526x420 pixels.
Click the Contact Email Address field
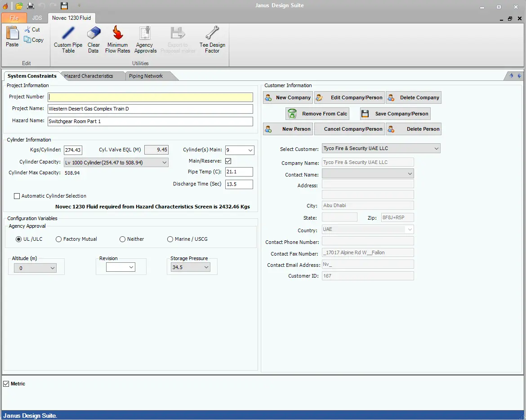pyautogui.click(x=368, y=265)
